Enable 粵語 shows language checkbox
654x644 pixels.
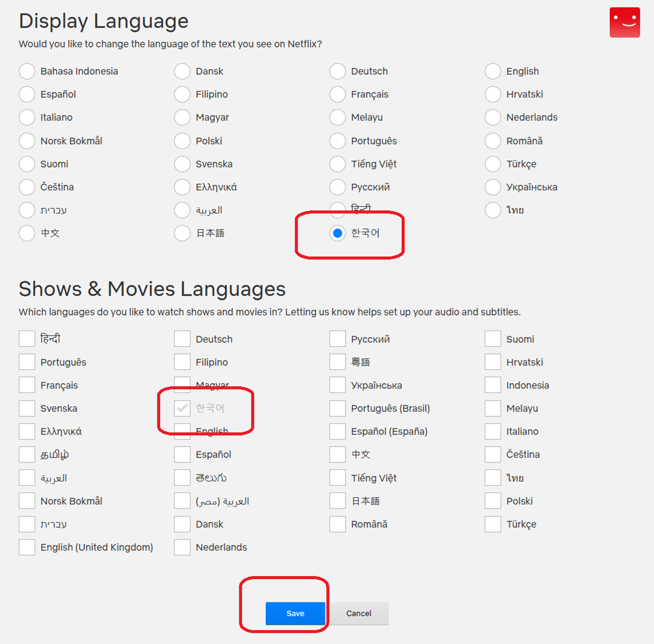click(x=337, y=362)
